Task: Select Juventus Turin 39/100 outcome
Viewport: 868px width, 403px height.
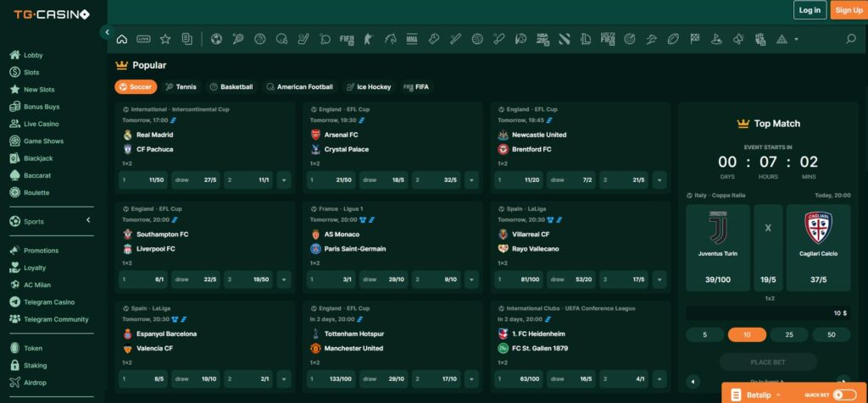Action: 717,248
